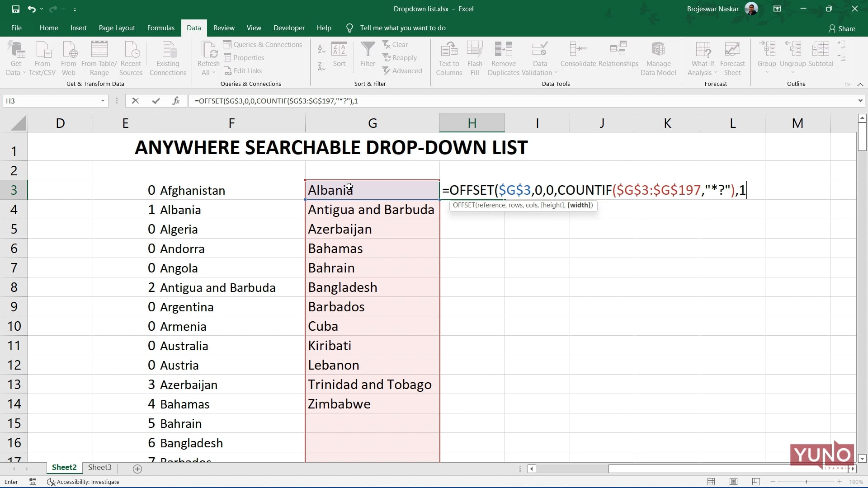Click the checkmark to confirm formula
The height and width of the screenshot is (488, 868).
click(x=156, y=101)
